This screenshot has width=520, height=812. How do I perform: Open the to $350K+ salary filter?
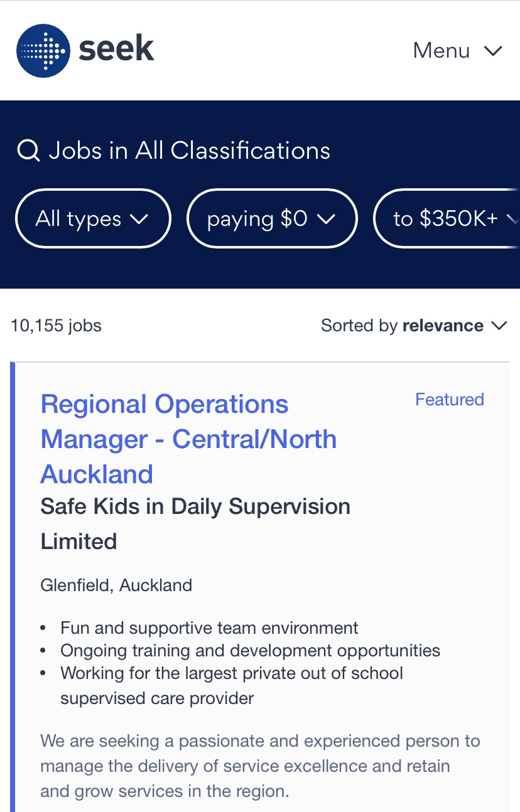[447, 218]
